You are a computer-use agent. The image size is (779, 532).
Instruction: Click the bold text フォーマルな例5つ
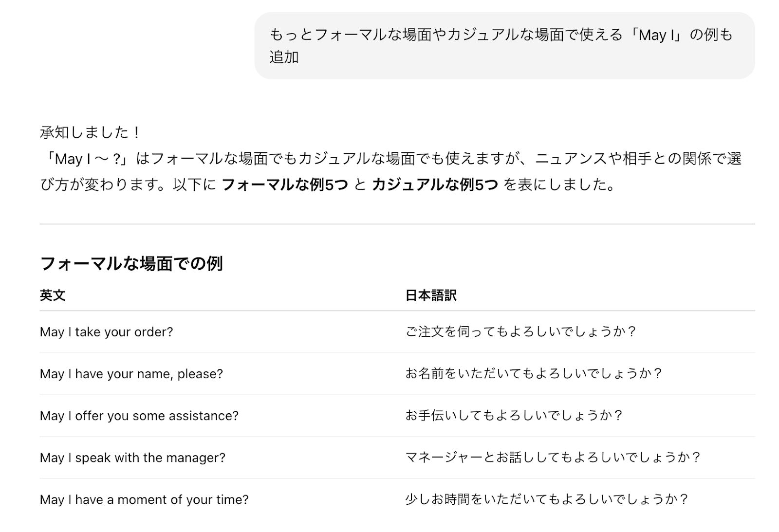[285, 185]
